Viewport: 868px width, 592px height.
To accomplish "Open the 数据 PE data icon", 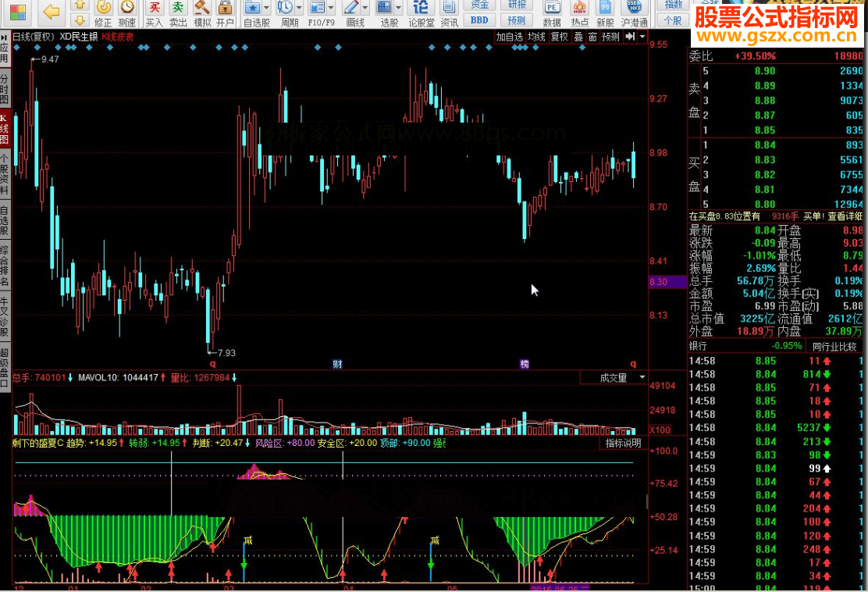I will click(551, 13).
